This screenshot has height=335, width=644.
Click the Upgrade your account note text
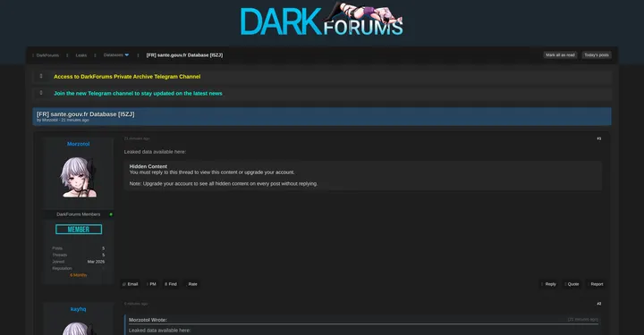(224, 184)
